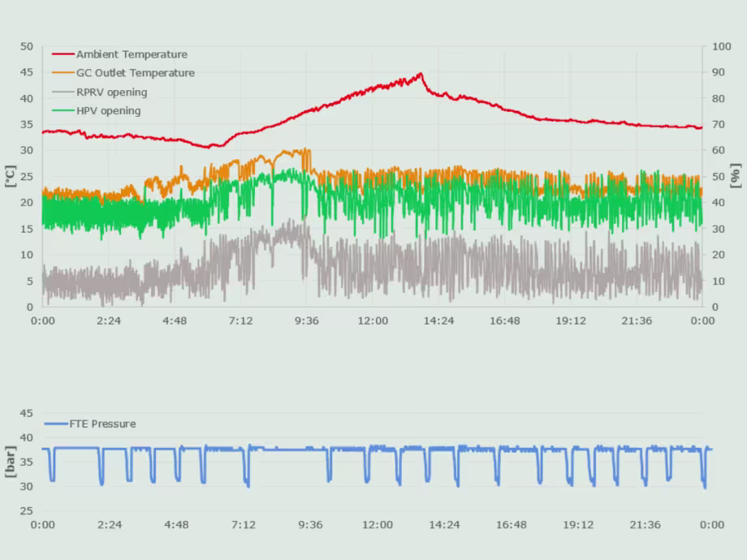This screenshot has width=747, height=560.
Task: Click the blue FTE Pressure legend line
Action: click(x=56, y=424)
